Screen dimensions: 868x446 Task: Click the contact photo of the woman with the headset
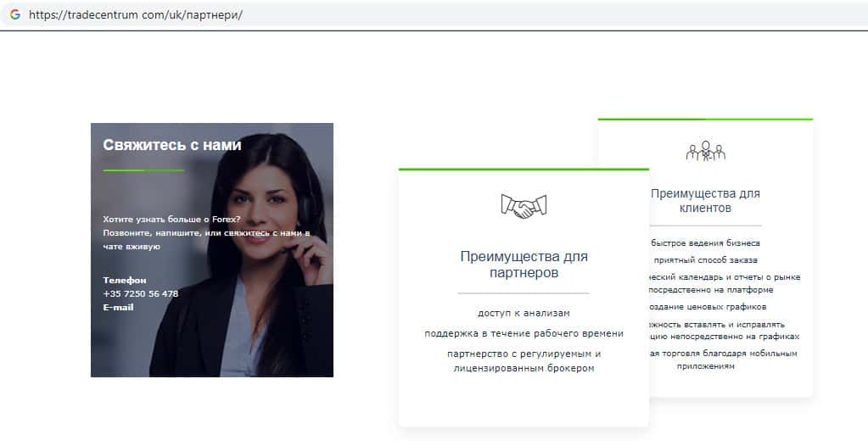[212, 250]
